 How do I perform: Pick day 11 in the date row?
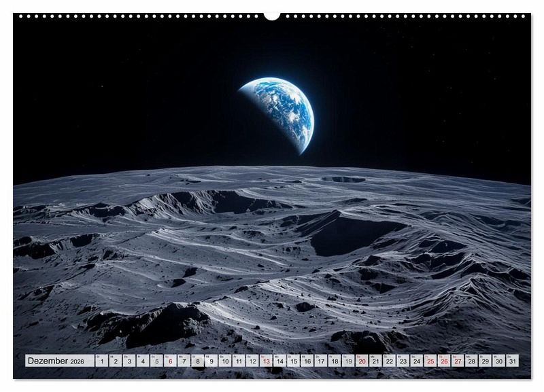238,361
